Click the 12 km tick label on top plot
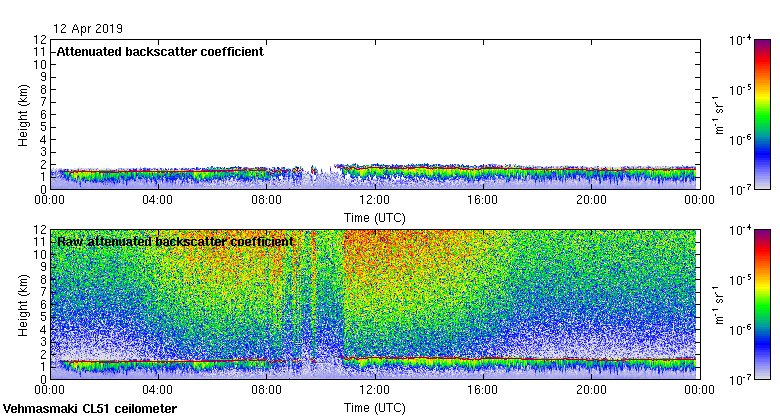The height and width of the screenshot is (420, 780). [39, 40]
